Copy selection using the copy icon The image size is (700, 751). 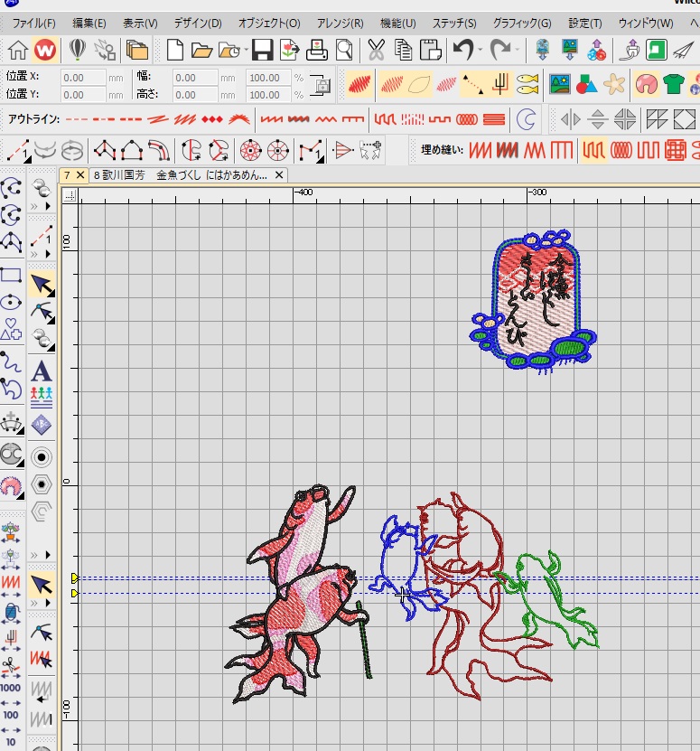403,50
